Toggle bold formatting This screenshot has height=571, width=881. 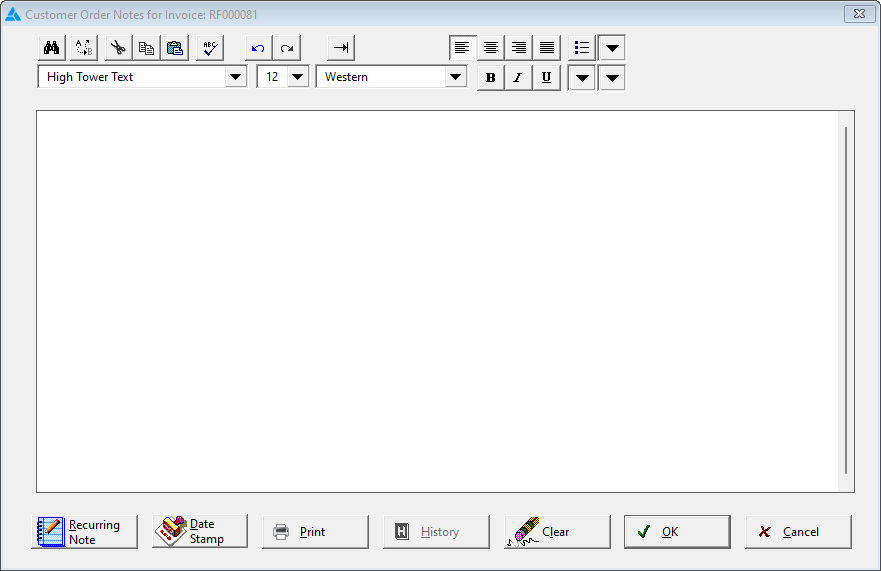[x=491, y=78]
